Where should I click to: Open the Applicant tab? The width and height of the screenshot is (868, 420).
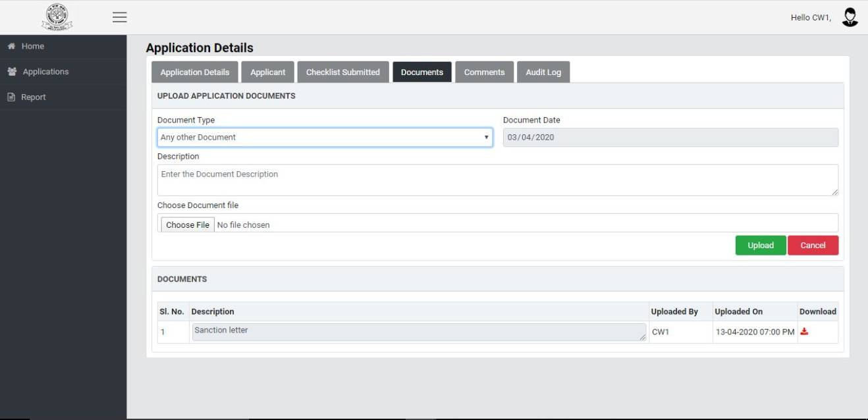coord(267,72)
